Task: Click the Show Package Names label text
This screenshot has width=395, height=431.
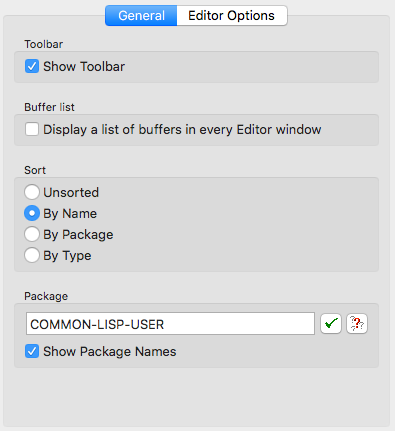Action: tap(110, 352)
